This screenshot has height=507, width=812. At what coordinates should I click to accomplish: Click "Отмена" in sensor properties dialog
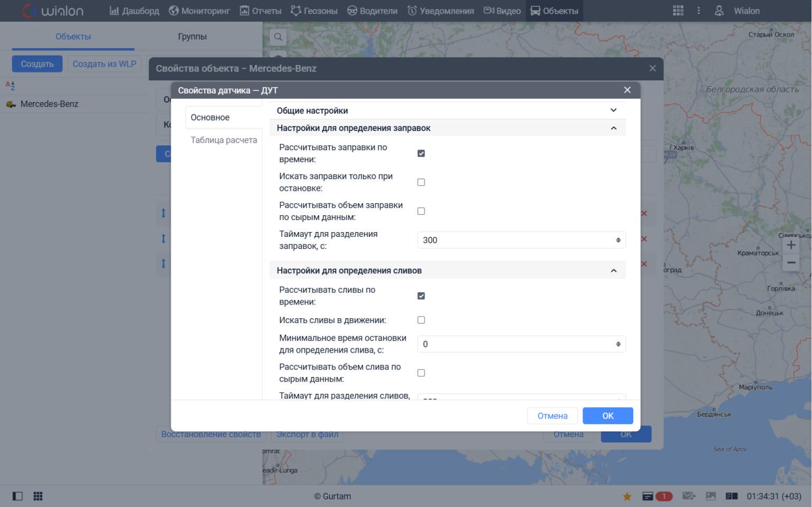pyautogui.click(x=552, y=416)
